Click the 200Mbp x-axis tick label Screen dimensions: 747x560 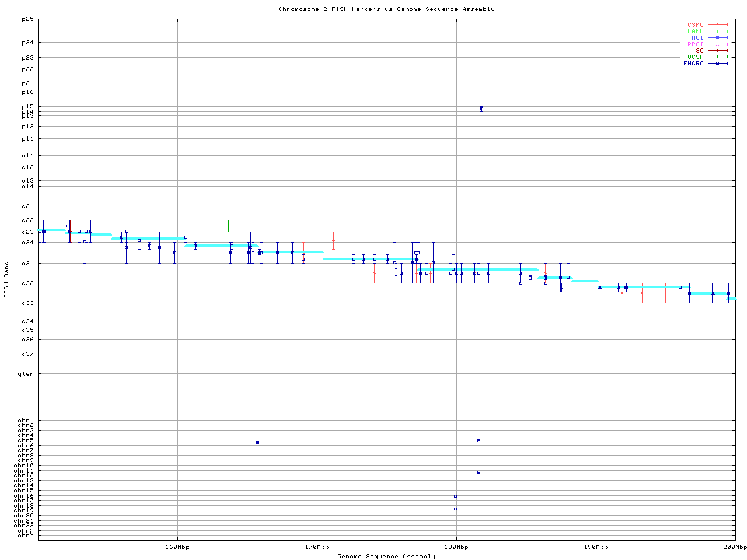pos(734,547)
